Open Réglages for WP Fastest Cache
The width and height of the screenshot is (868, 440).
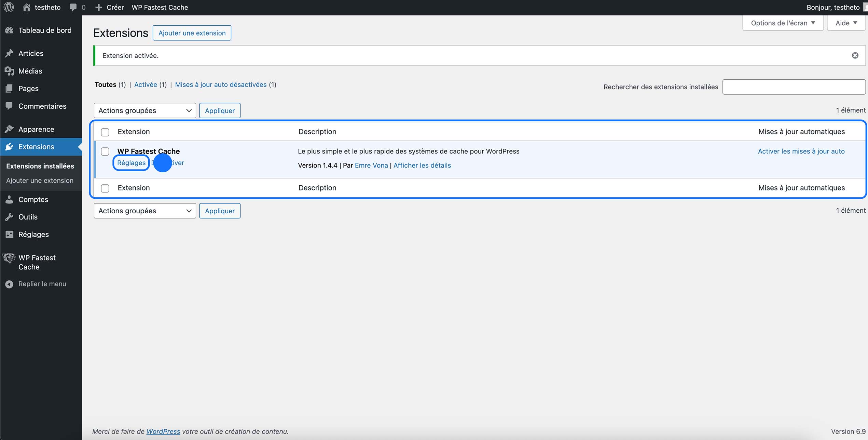131,163
